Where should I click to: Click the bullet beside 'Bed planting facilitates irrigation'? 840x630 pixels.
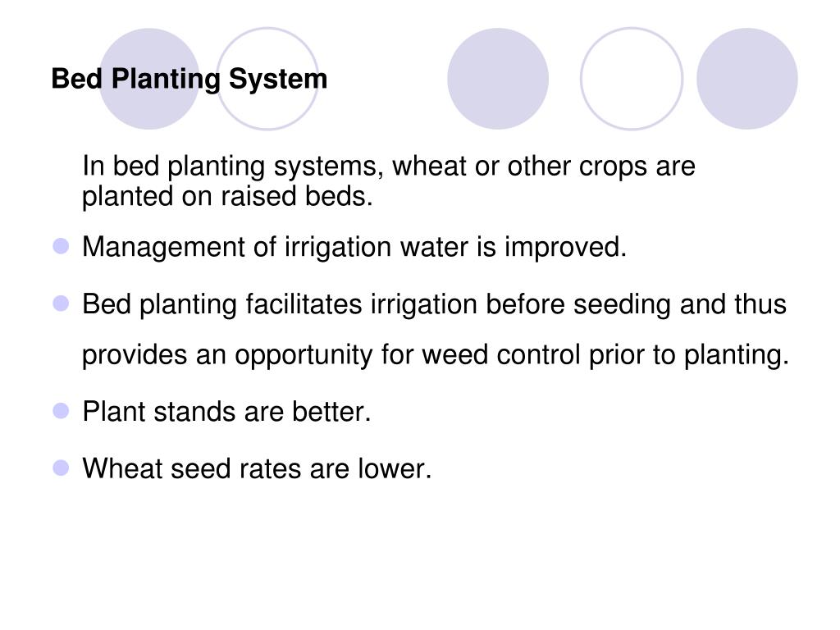61,304
